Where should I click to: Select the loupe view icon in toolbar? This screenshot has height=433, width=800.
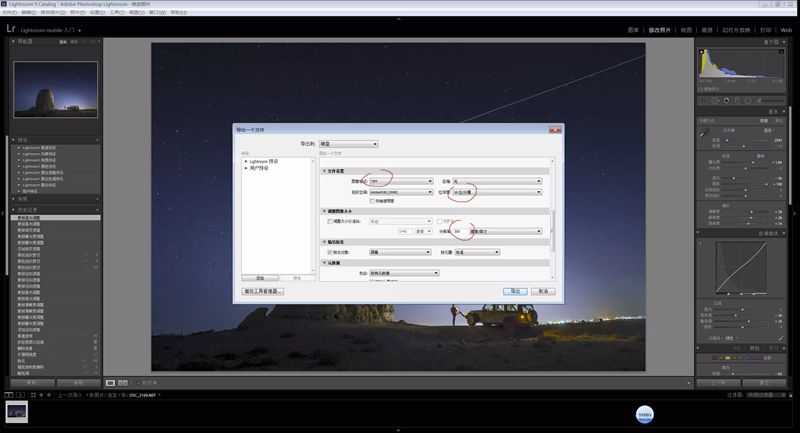pos(110,383)
